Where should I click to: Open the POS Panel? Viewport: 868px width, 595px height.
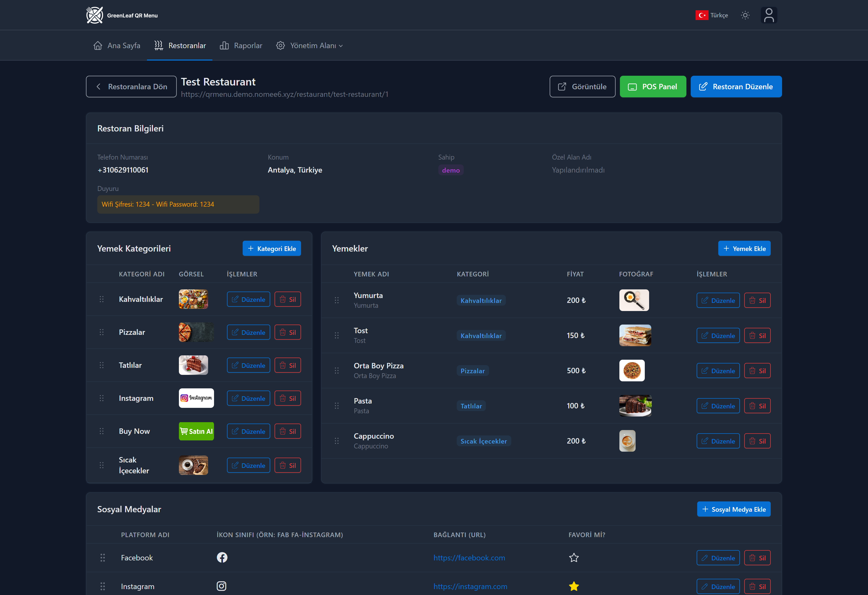(x=653, y=87)
